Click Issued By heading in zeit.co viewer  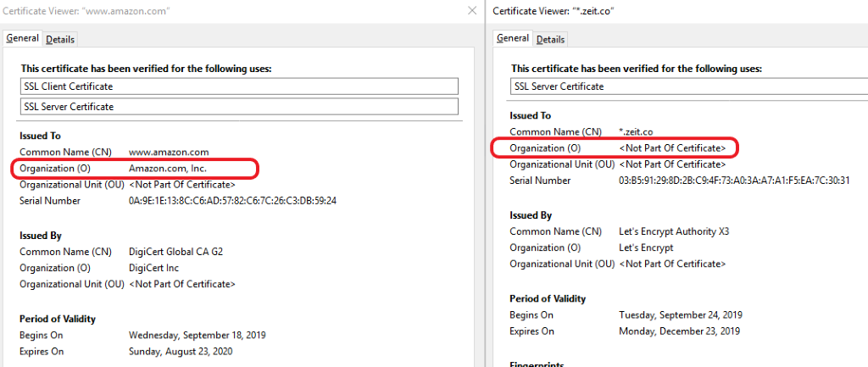click(531, 215)
